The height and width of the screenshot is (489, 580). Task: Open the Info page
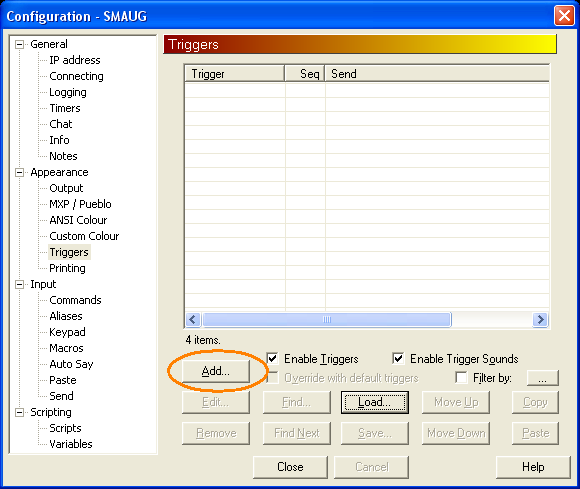pos(59,140)
